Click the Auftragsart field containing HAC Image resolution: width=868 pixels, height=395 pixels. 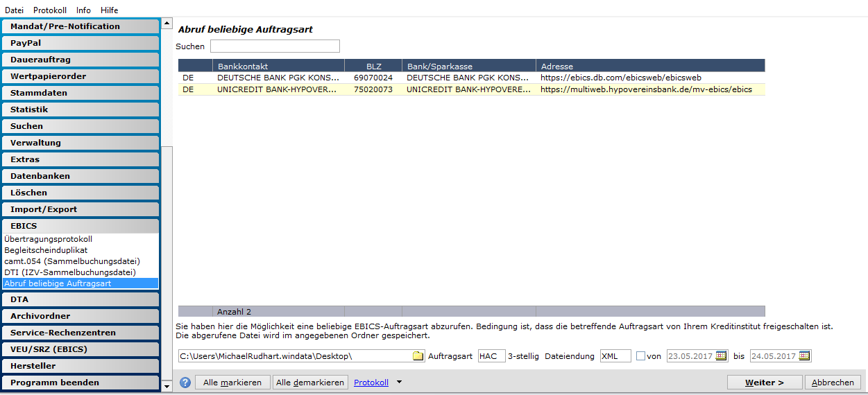[492, 356]
